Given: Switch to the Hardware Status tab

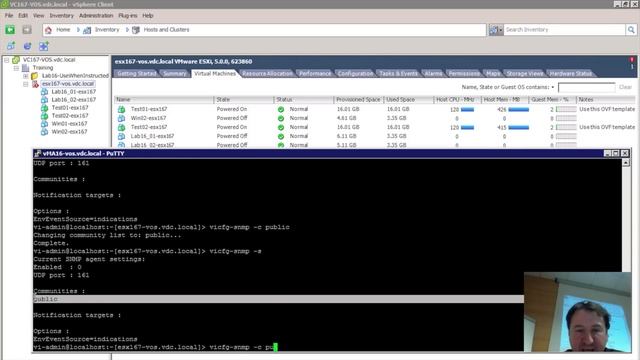Looking at the screenshot, I should (570, 73).
